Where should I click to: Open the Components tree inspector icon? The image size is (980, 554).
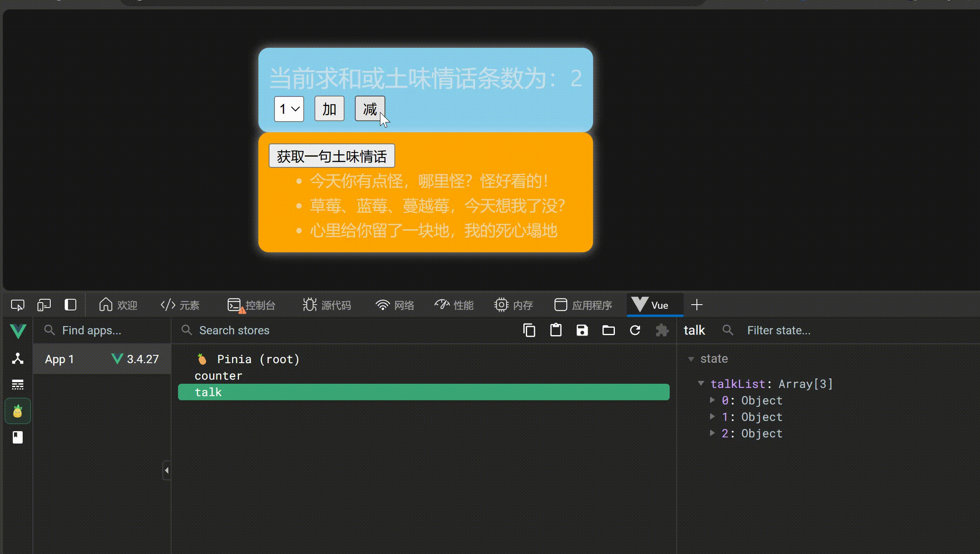pyautogui.click(x=18, y=359)
